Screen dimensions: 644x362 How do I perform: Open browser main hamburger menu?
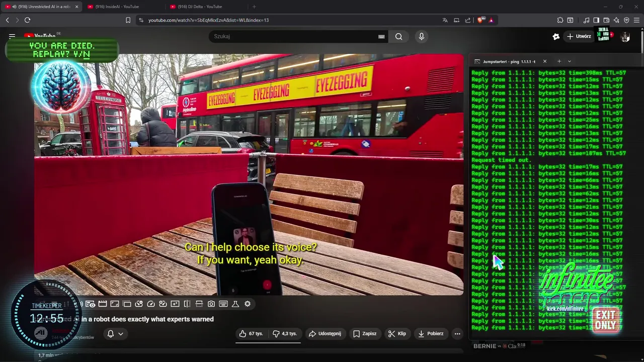tap(636, 20)
